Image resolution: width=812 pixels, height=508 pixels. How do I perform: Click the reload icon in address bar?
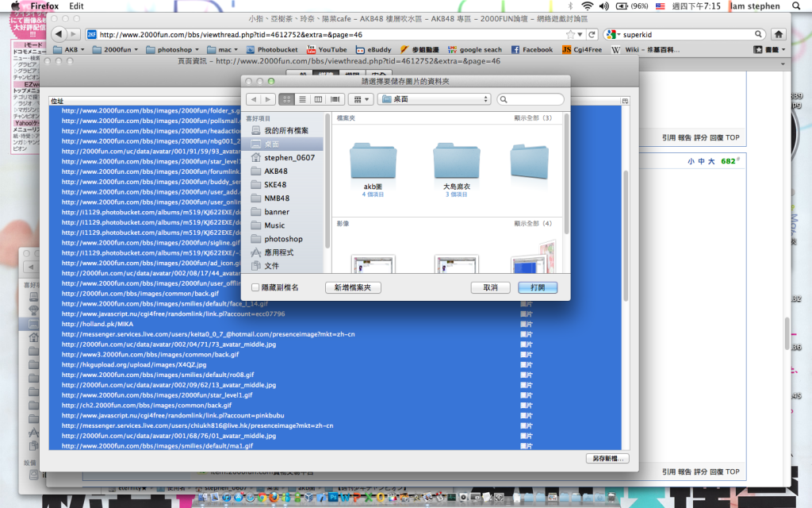[592, 35]
